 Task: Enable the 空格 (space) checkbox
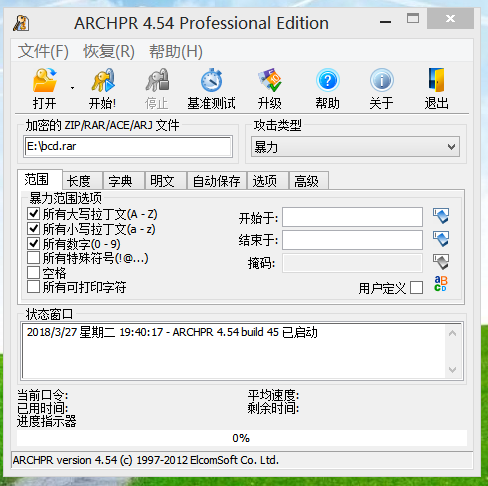tap(33, 272)
